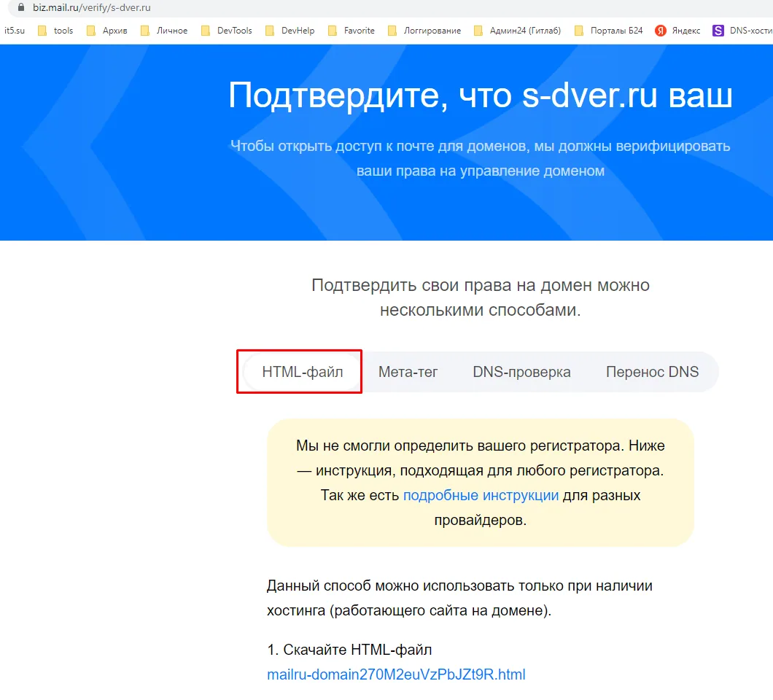Image resolution: width=773 pixels, height=700 pixels.
Task: Open the Favorite bookmark folder
Action: point(351,31)
